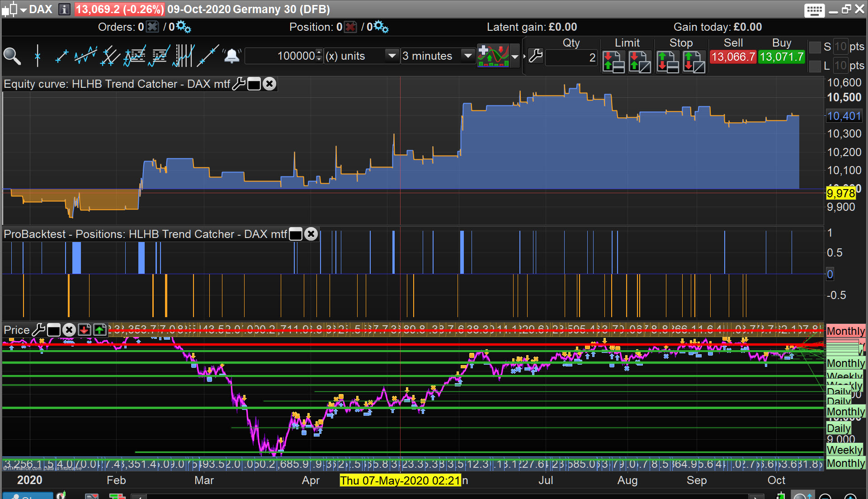Select the trend line segment tool
This screenshot has height=499, width=868.
click(61, 56)
